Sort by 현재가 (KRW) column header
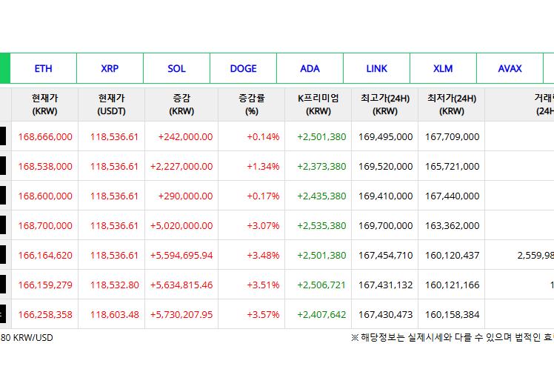Viewport: 554px width, 392px height. tap(44, 104)
